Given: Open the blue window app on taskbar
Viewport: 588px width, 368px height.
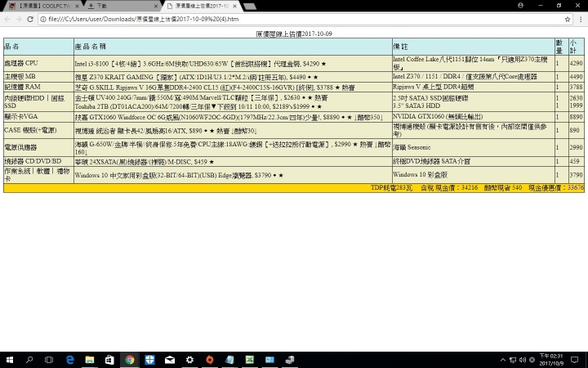Looking at the screenshot, I should [x=269, y=360].
